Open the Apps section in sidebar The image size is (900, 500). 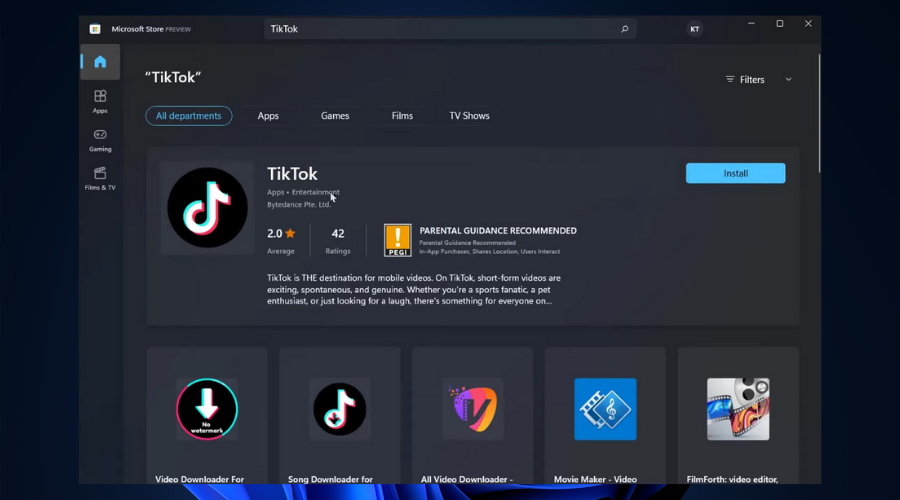click(x=100, y=102)
